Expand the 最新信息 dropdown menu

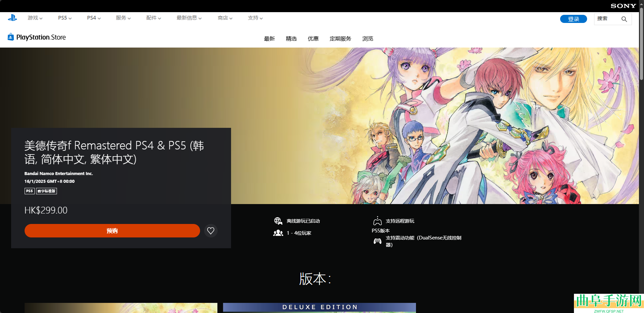pos(189,18)
